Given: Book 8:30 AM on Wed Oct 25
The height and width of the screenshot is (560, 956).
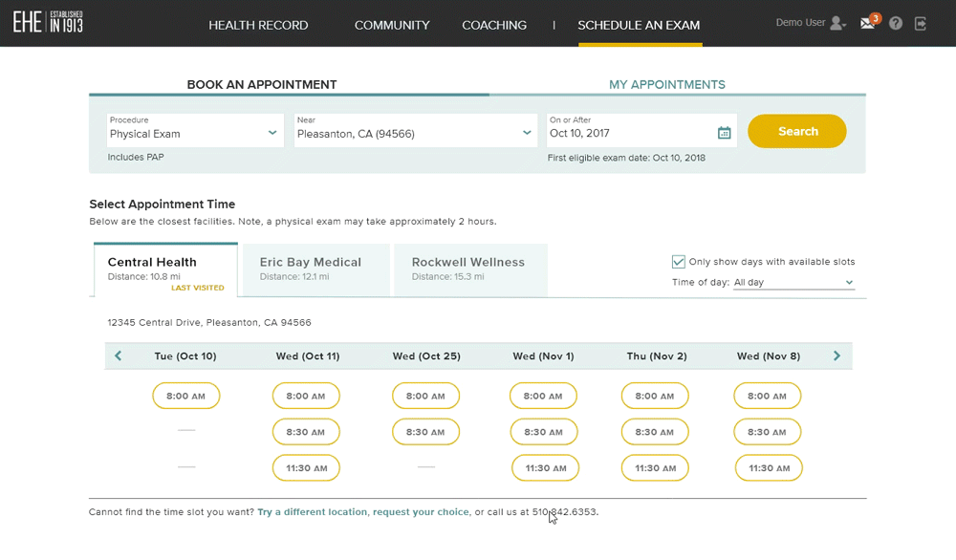Looking at the screenshot, I should tap(425, 432).
